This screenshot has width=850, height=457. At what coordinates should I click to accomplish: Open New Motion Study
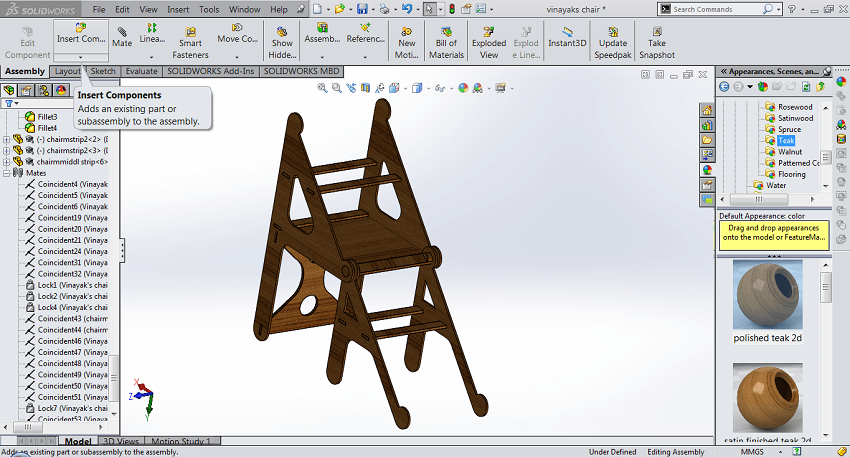[x=406, y=43]
